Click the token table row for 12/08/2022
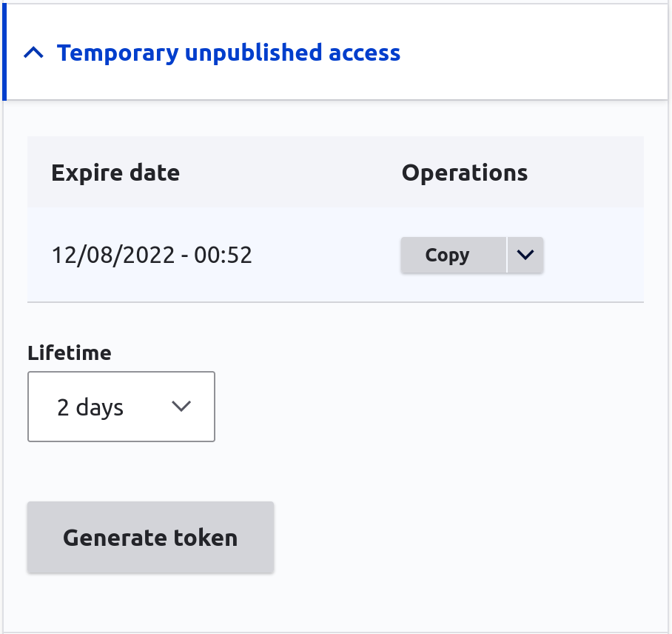672x634 pixels. pos(335,255)
